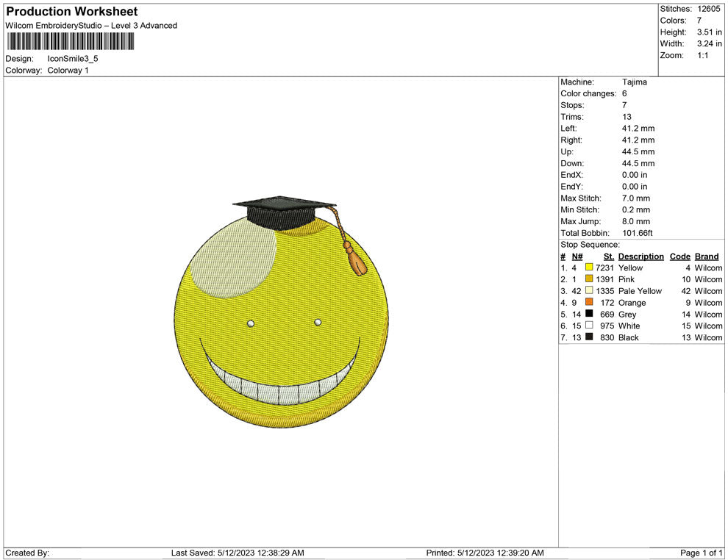Viewport: 728px width, 560px height.
Task: Click the Orange thread color swatch
Action: click(589, 301)
